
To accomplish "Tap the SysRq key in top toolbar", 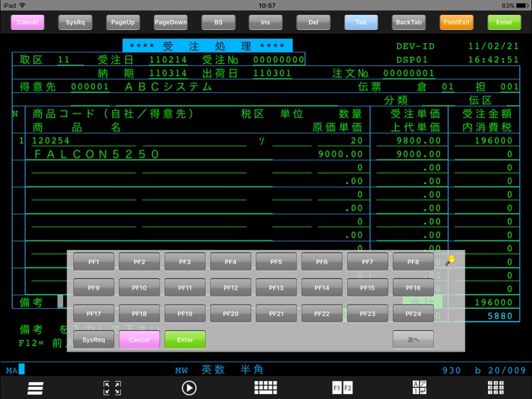I will click(x=75, y=23).
